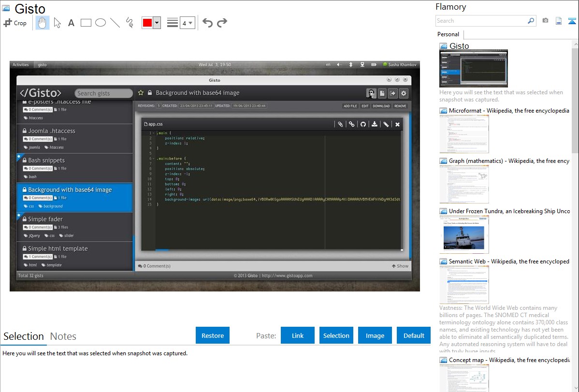Screen dimensions: 579x392
Task: Click REMOVE in gist toolbar
Action: tap(400, 106)
